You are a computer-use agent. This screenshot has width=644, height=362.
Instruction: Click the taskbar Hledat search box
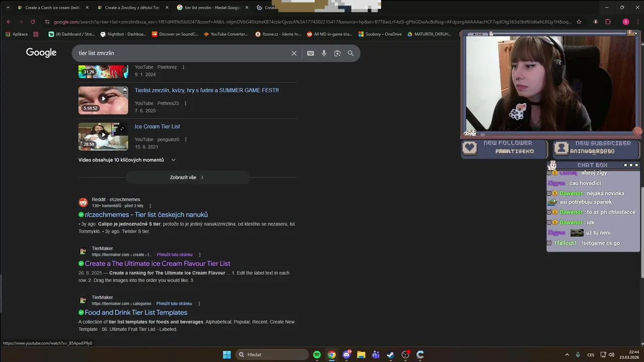(272, 354)
